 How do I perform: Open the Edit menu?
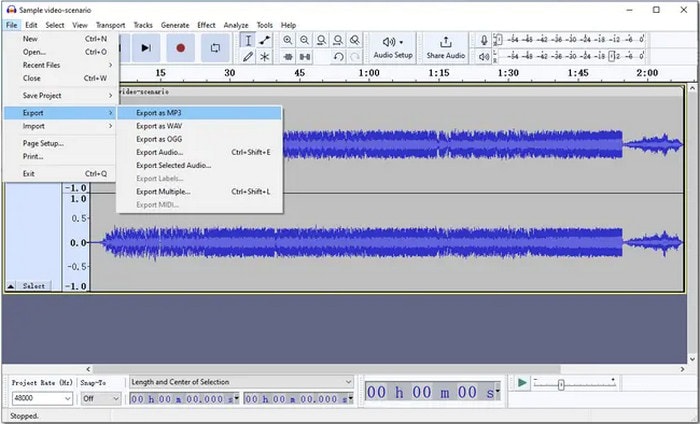(x=31, y=25)
